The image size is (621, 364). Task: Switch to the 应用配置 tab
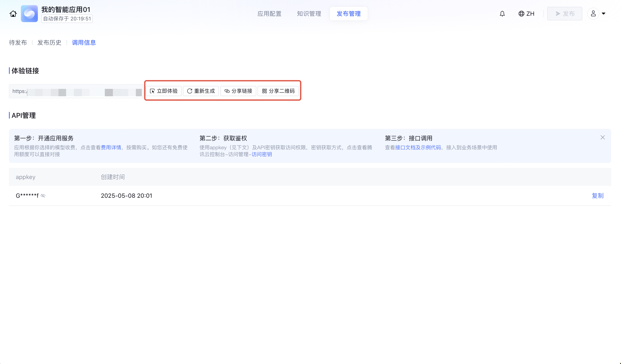click(x=269, y=14)
